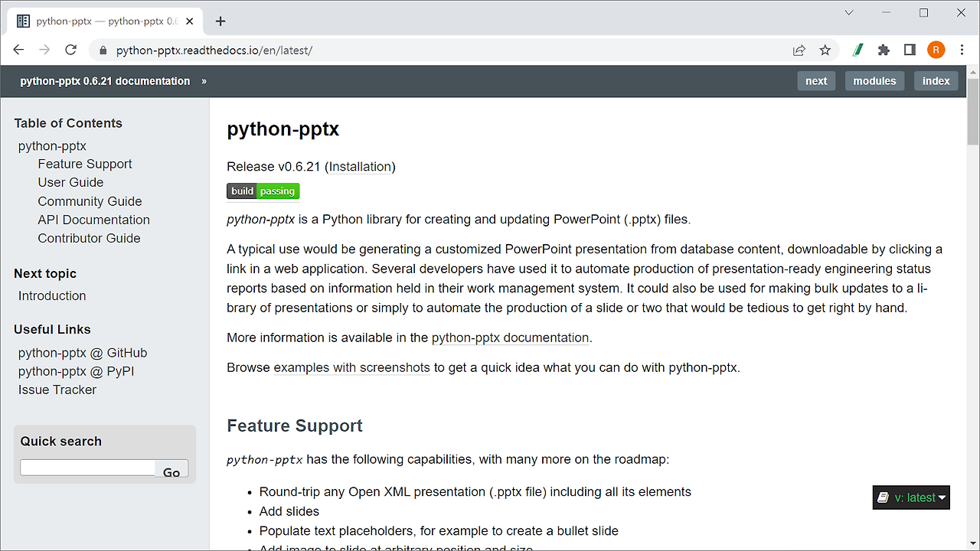This screenshot has width=980, height=551.
Task: Open the profile avatar R
Action: point(936,50)
